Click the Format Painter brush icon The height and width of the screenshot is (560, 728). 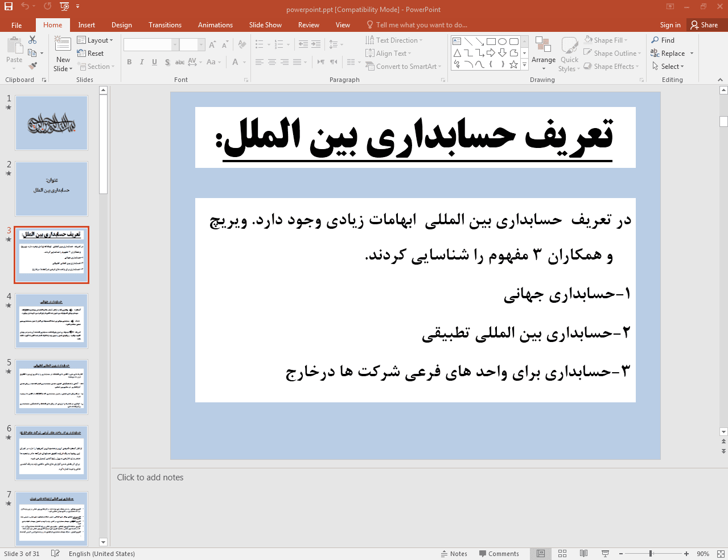click(x=32, y=66)
